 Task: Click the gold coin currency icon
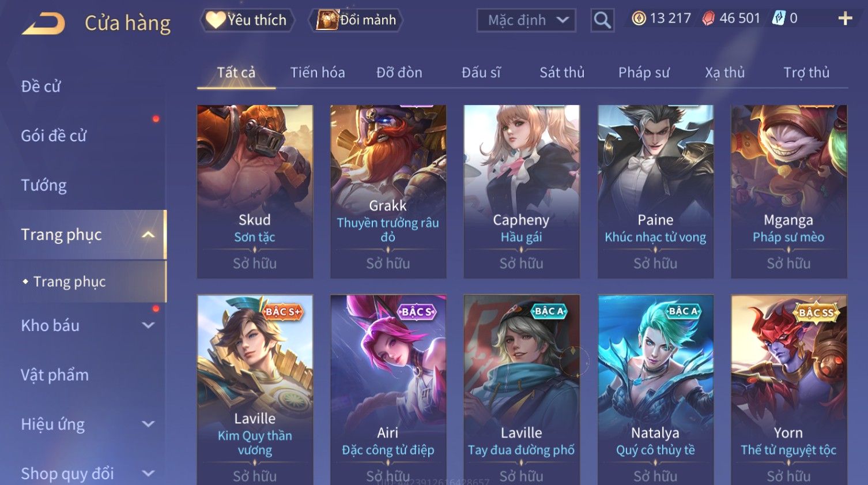coord(639,18)
